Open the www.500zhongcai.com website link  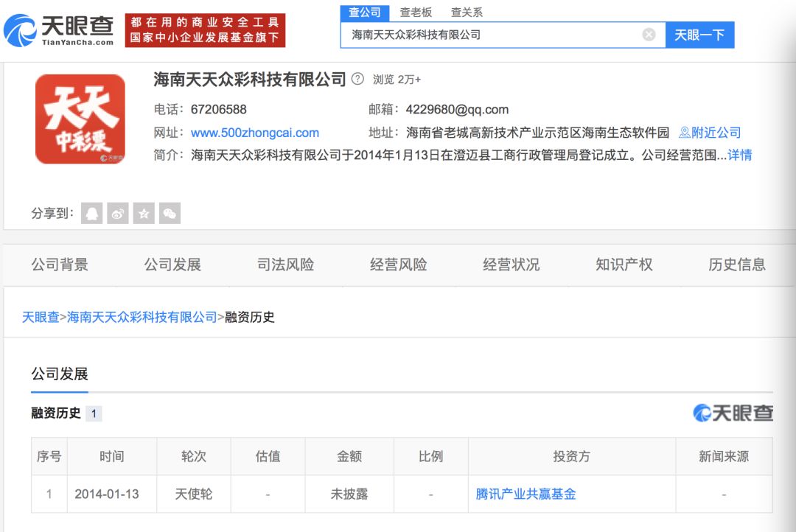pos(255,133)
